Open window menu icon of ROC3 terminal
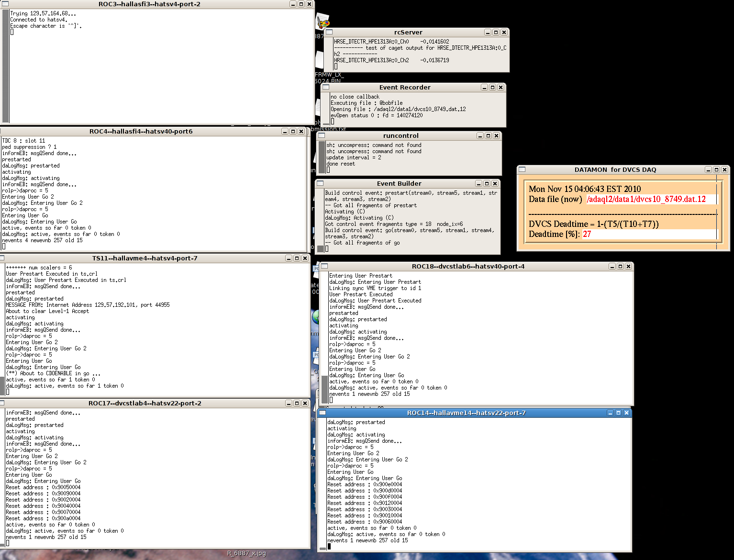The width and height of the screenshot is (734, 560). pos(6,4)
